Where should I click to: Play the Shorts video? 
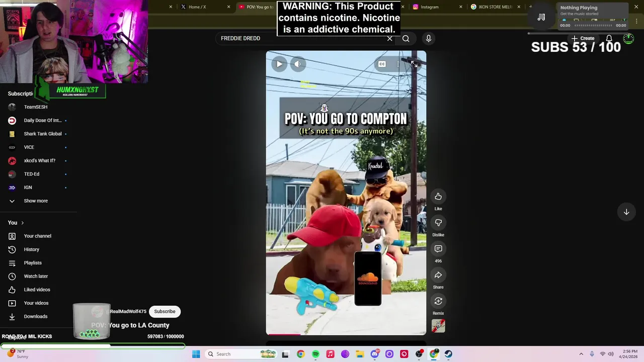tap(279, 64)
